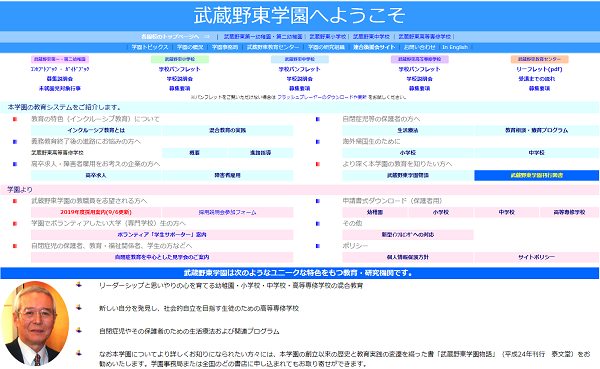Open サイトポリシー
This screenshot has width=600, height=369.
click(x=536, y=257)
